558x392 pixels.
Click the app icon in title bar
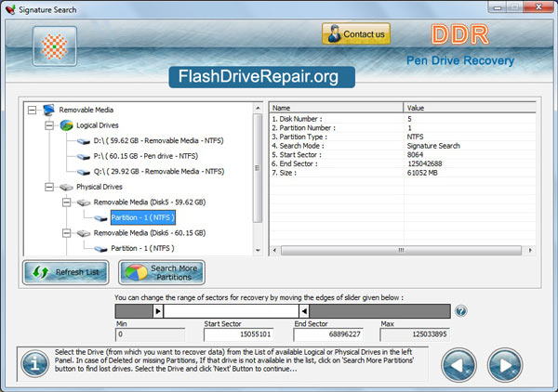pos(10,9)
